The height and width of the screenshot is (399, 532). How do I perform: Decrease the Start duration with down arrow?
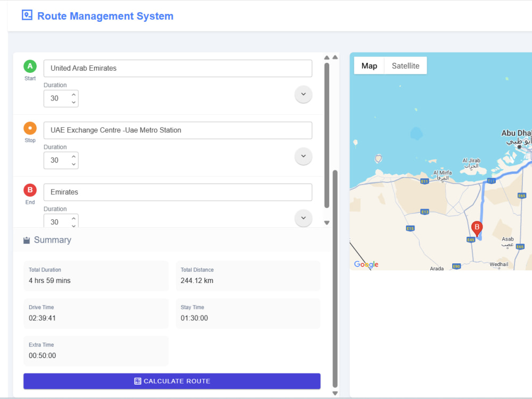(x=73, y=102)
